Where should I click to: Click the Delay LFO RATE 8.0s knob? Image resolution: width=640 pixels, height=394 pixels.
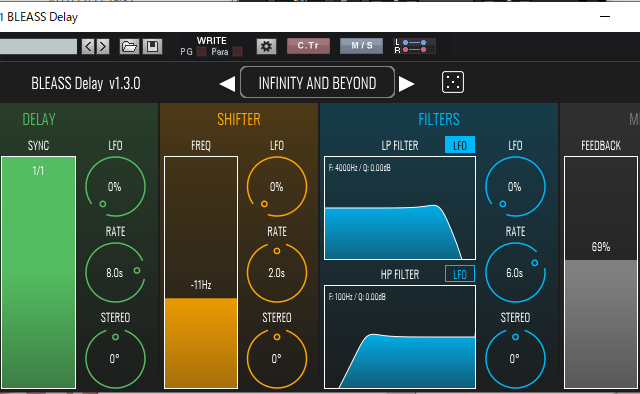pos(115,272)
